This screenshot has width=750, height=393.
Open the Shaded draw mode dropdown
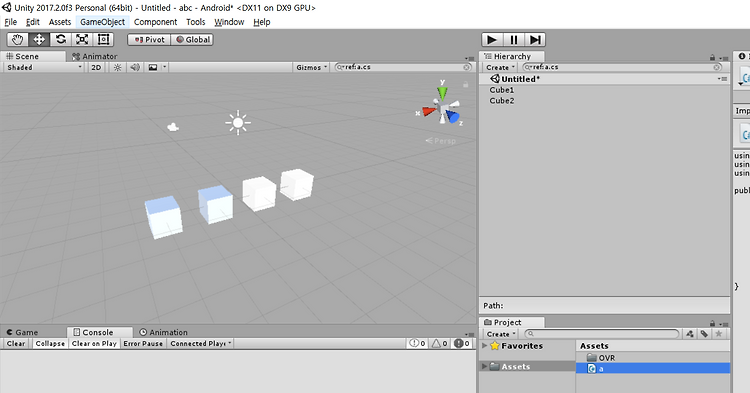44,67
